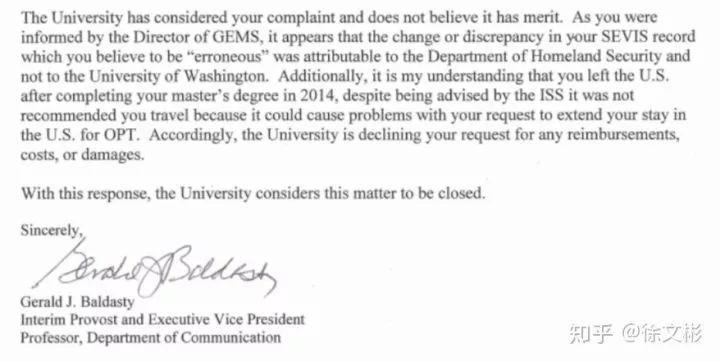Click the text University of Washington
The image size is (720, 362).
point(178,76)
